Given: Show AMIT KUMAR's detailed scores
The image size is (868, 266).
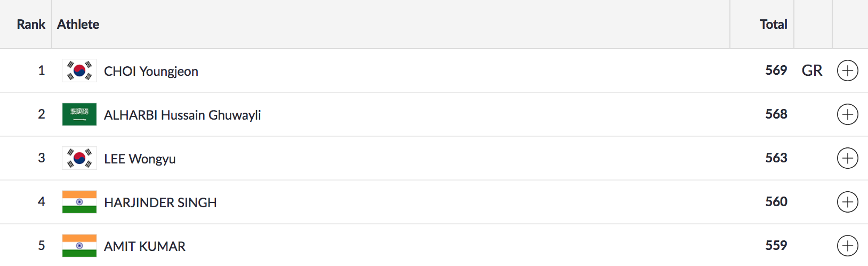Looking at the screenshot, I should pos(847,246).
